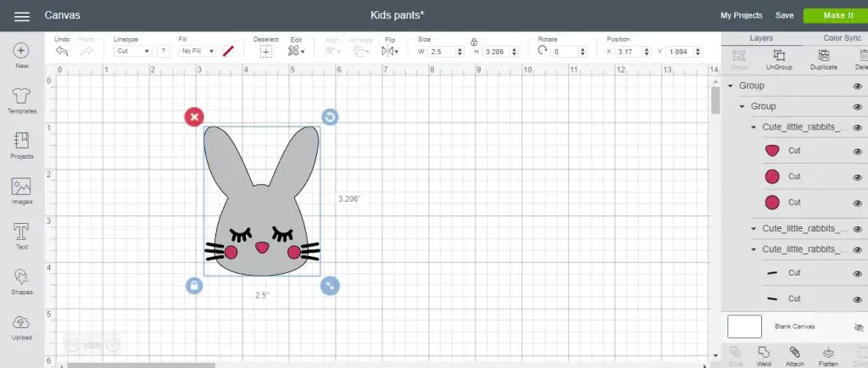The width and height of the screenshot is (868, 368).
Task: Hide the last whisker Cut layer
Action: (858, 299)
